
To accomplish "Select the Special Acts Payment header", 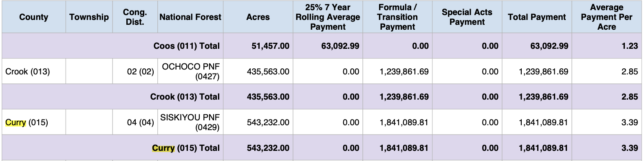I will point(467,17).
